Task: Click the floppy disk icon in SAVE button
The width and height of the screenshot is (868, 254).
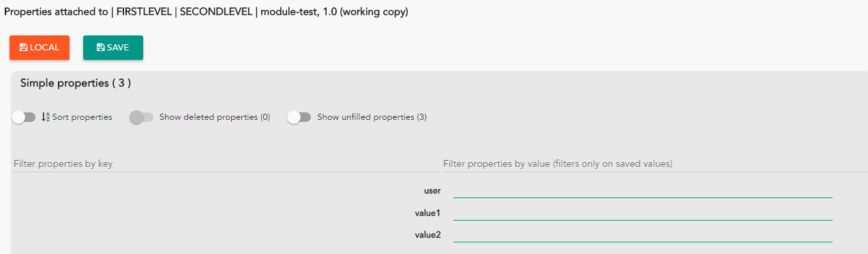Action: (101, 48)
